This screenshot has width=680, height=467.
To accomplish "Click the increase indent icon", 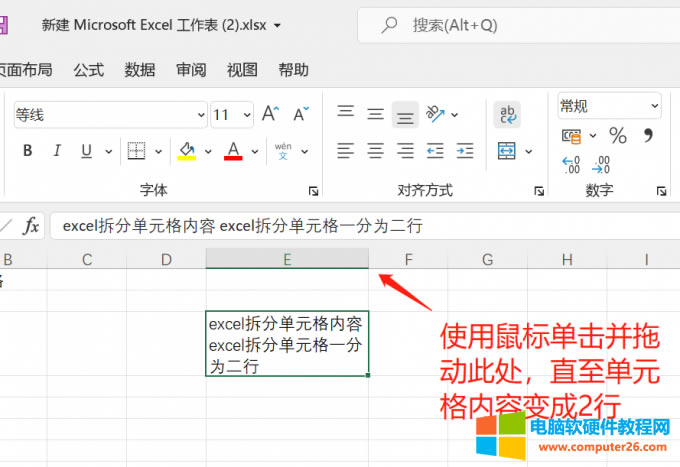I will click(x=465, y=151).
